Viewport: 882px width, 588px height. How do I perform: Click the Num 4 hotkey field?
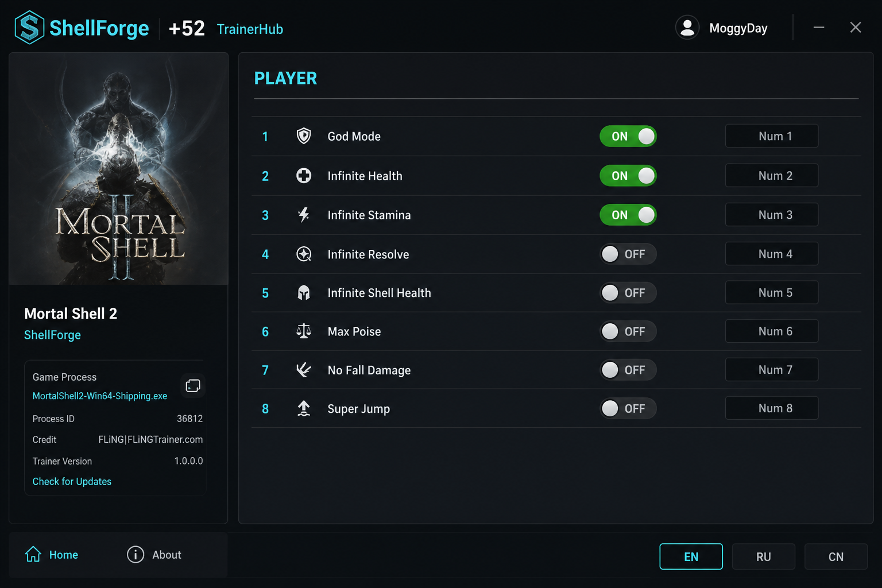pyautogui.click(x=772, y=254)
